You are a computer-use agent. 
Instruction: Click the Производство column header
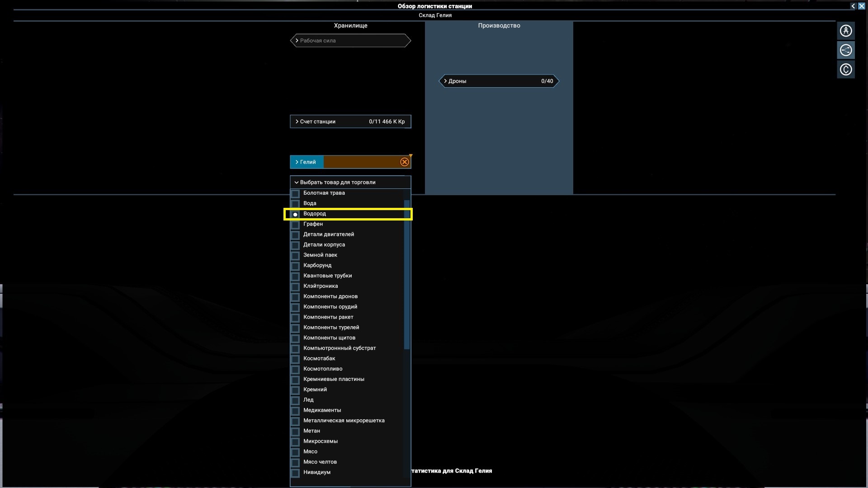[x=499, y=26]
